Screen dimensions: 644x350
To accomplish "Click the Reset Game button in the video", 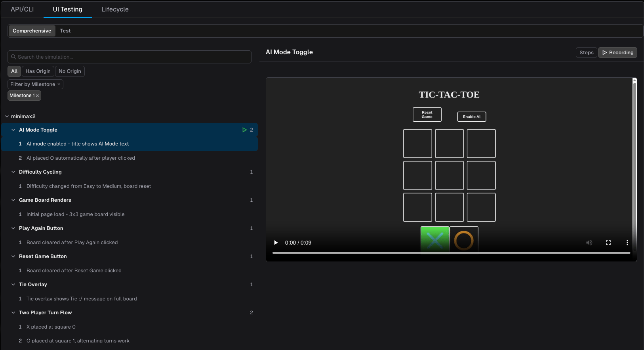I will pyautogui.click(x=427, y=115).
